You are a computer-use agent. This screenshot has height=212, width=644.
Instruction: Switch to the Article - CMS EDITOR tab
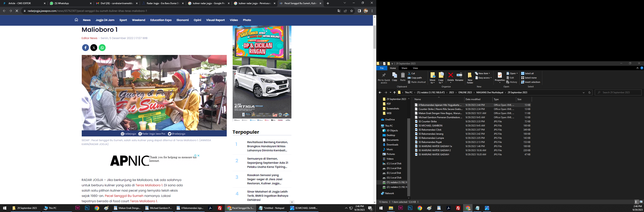[24, 3]
